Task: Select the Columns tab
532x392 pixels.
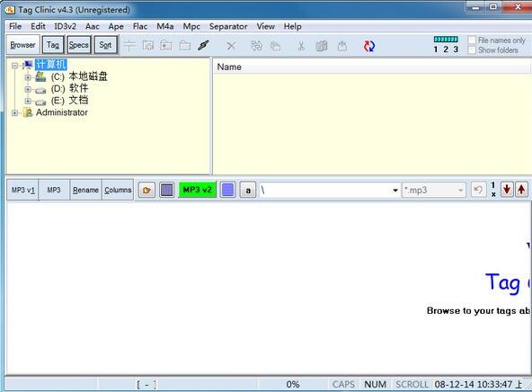Action: [118, 190]
